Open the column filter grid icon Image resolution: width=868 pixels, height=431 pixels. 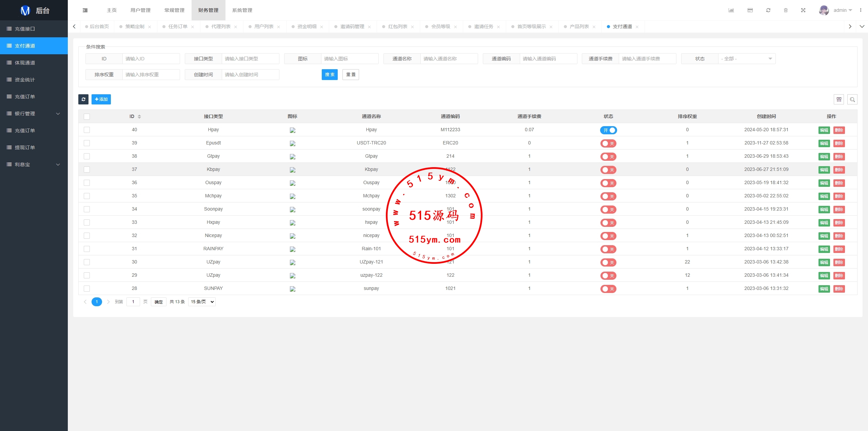point(839,99)
